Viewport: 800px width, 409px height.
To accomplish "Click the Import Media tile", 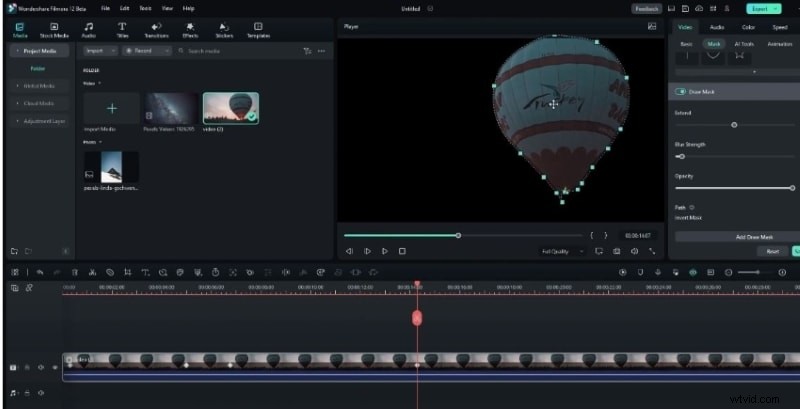I will pos(112,109).
